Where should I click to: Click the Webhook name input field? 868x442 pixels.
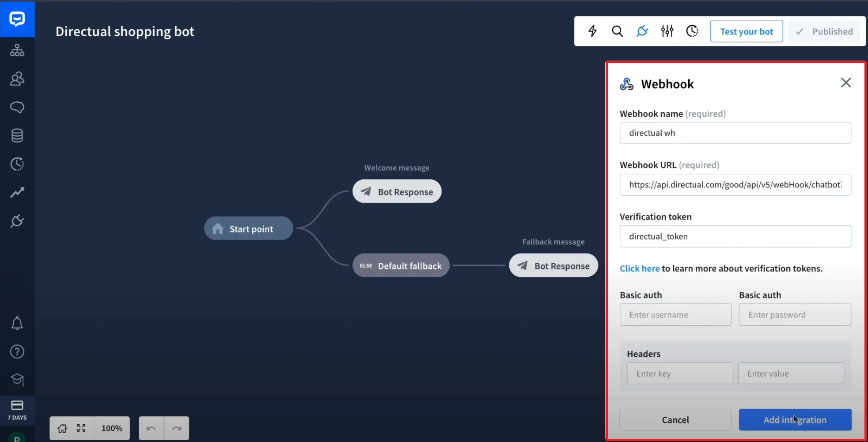735,133
